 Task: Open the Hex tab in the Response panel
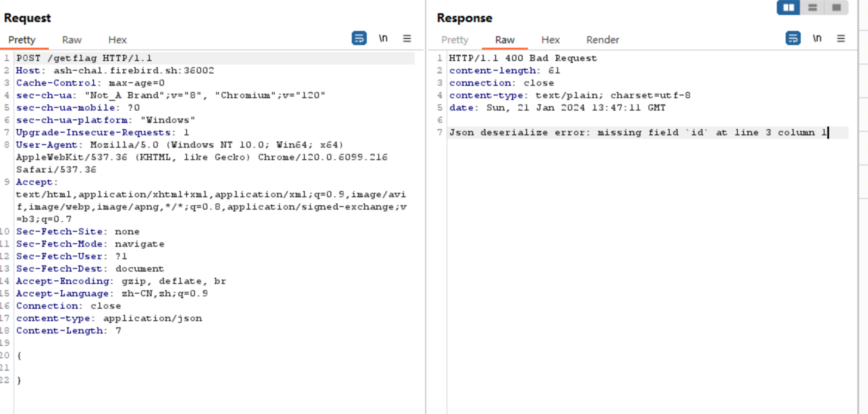point(550,40)
